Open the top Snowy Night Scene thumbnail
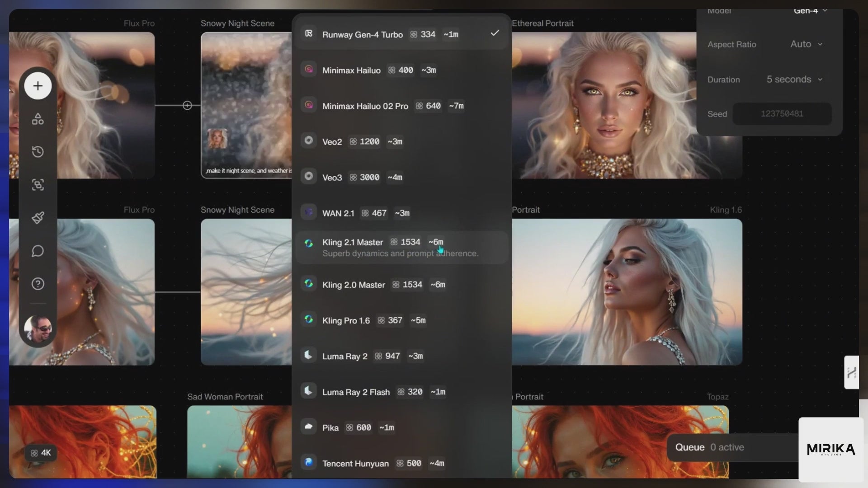868x488 pixels. point(246,105)
